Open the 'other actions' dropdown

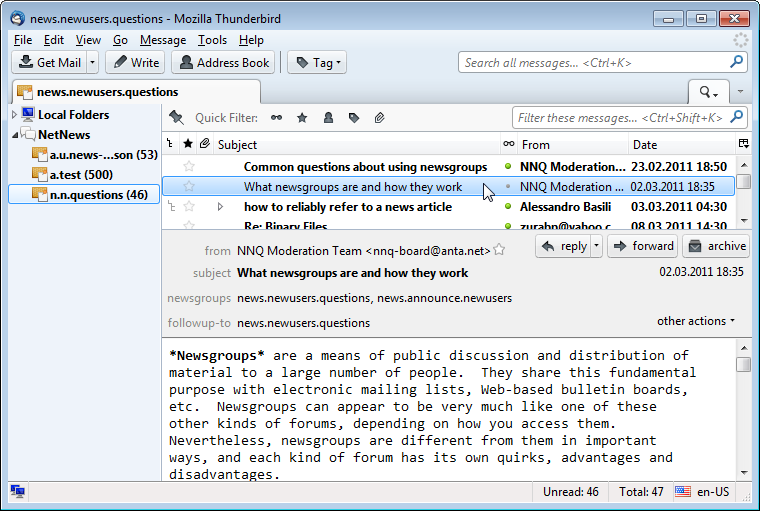(x=695, y=321)
